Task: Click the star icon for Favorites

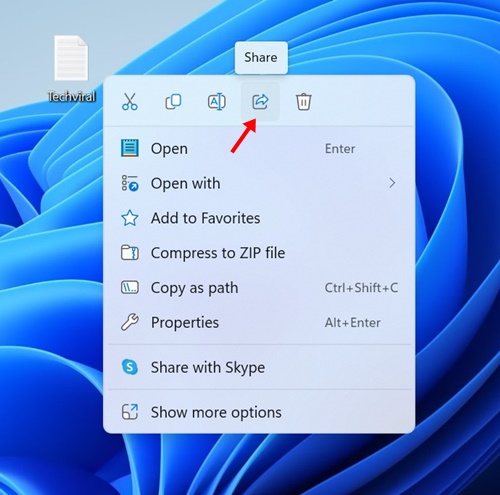Action: [x=130, y=218]
